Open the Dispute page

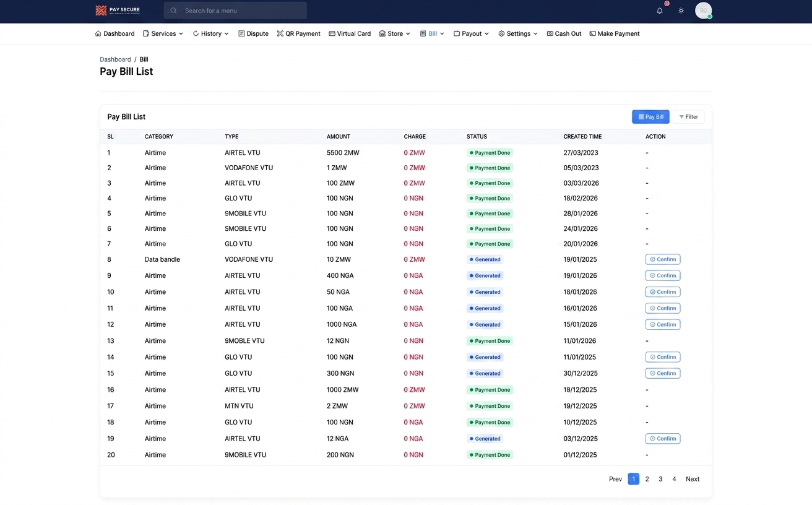click(253, 33)
